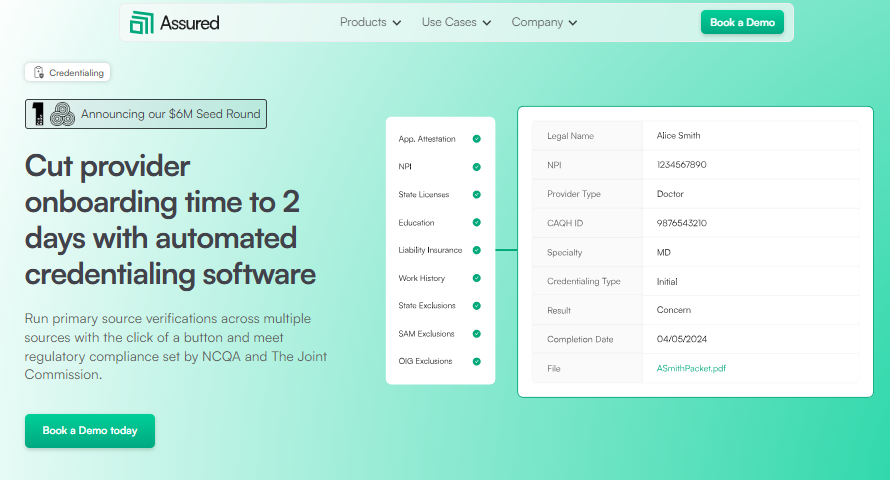Click the State Licenses green checkmark

pyautogui.click(x=477, y=195)
